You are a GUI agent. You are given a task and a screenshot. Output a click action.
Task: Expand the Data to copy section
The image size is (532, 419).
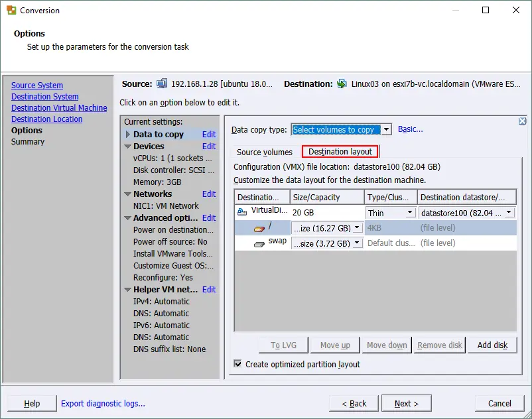tap(128, 134)
